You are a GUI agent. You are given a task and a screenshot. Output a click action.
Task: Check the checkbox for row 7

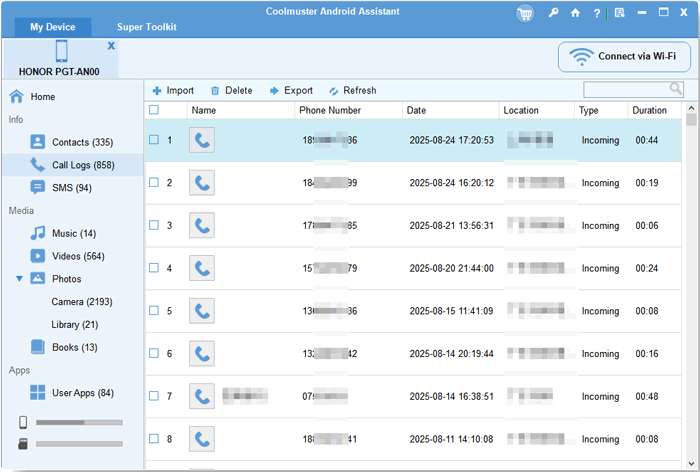pyautogui.click(x=154, y=396)
